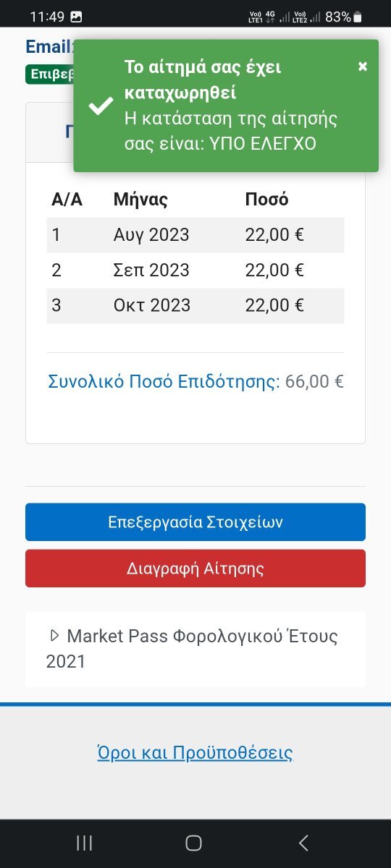The width and height of the screenshot is (391, 868).
Task: Click the disclosure triangle beside Market Pass
Action: pyautogui.click(x=54, y=636)
